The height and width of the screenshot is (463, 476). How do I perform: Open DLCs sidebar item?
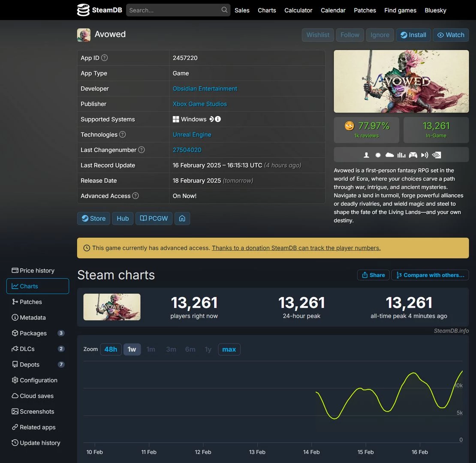(38, 349)
